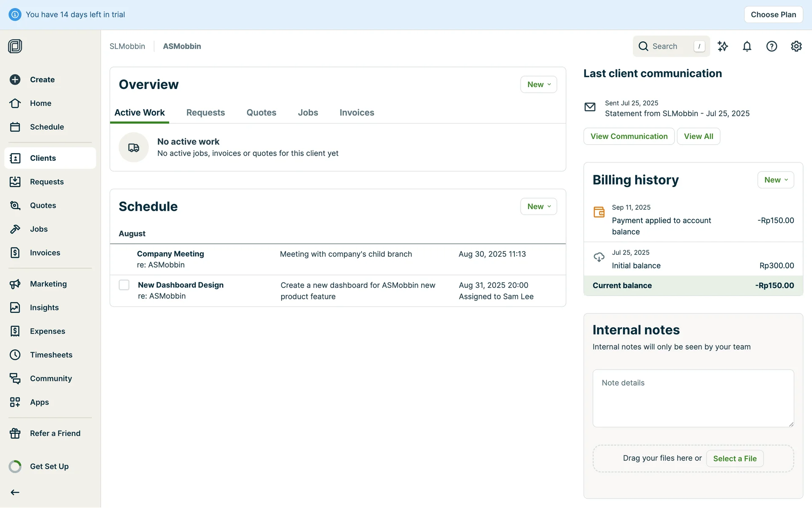The height and width of the screenshot is (508, 812).
Task: Switch to the Invoices tab in Overview
Action: pyautogui.click(x=357, y=113)
